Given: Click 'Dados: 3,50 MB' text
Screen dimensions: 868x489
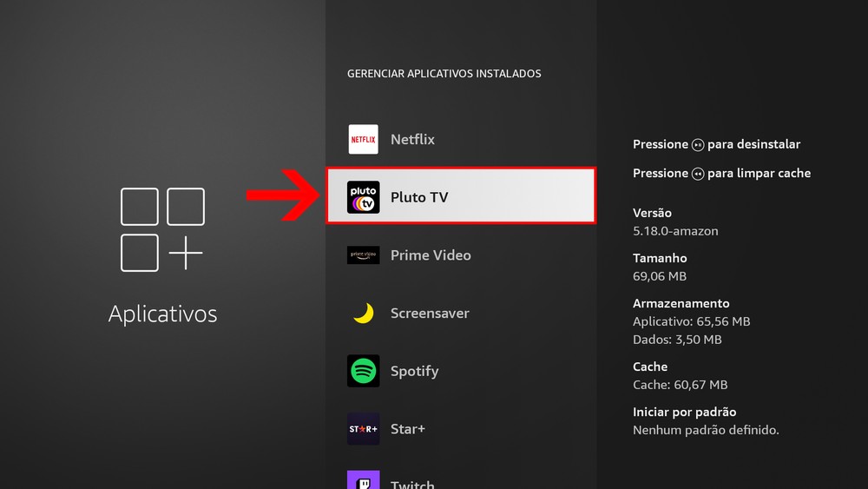Looking at the screenshot, I should tap(677, 340).
